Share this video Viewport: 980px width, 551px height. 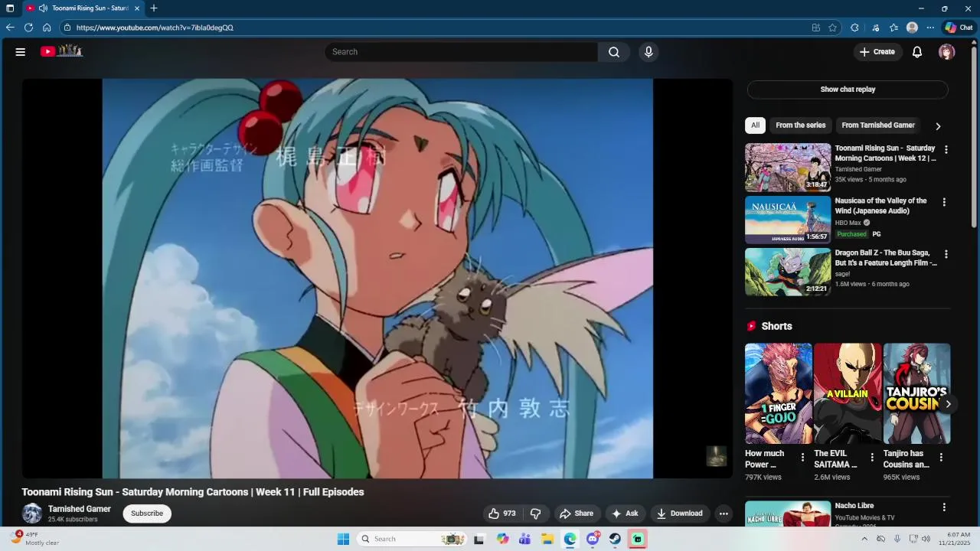point(577,514)
